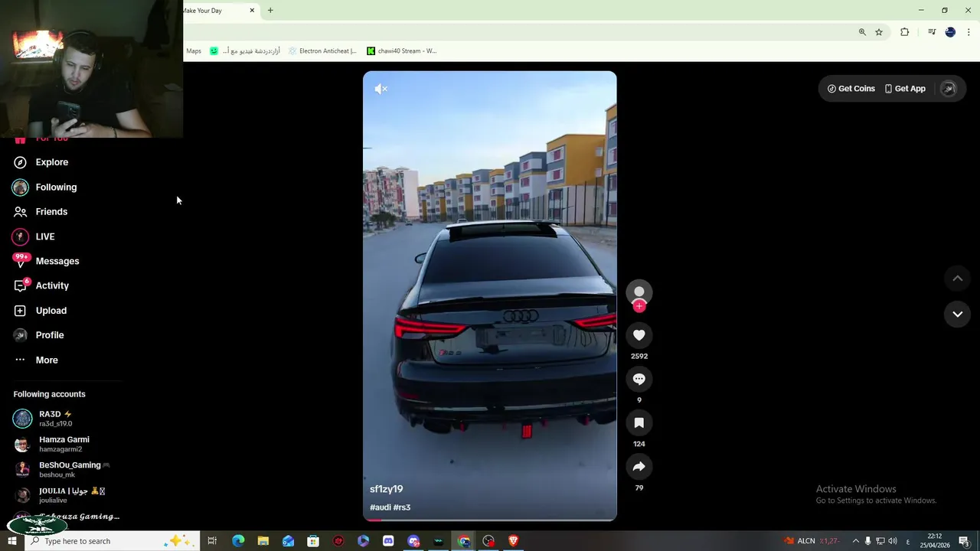Open the browser extensions puzzle icon

click(904, 32)
